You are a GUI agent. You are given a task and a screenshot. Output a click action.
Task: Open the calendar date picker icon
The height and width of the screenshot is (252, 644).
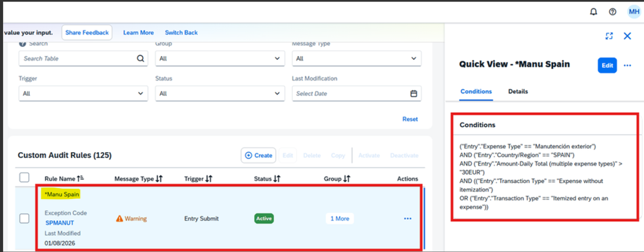(x=414, y=93)
